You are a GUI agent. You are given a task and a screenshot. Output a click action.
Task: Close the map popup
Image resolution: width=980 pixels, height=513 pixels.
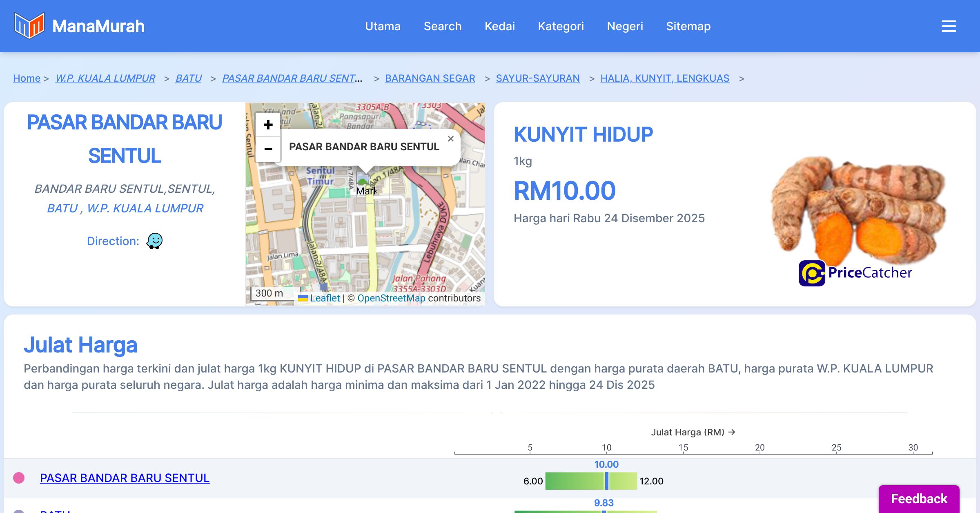(x=450, y=139)
